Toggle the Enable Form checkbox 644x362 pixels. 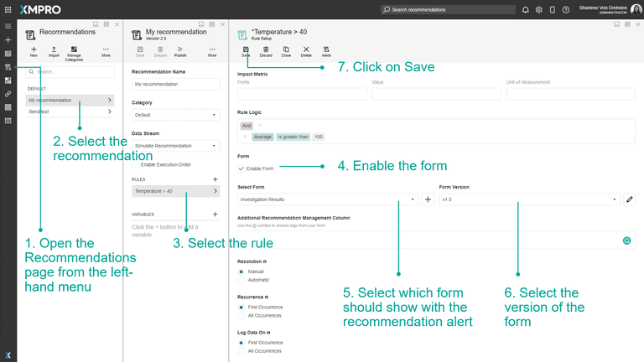tap(242, 168)
